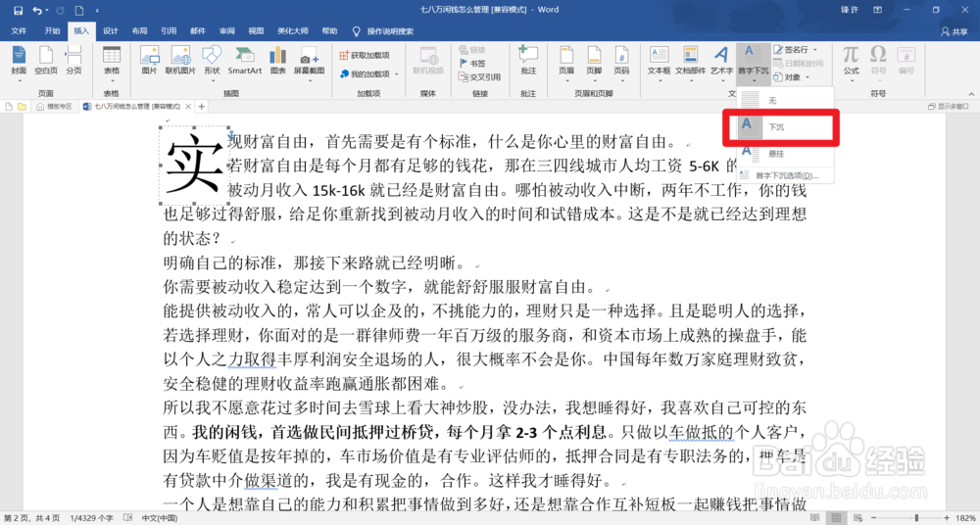Close the 七八万闲钱怎么管理 document tab
The image size is (980, 525).
[187, 107]
